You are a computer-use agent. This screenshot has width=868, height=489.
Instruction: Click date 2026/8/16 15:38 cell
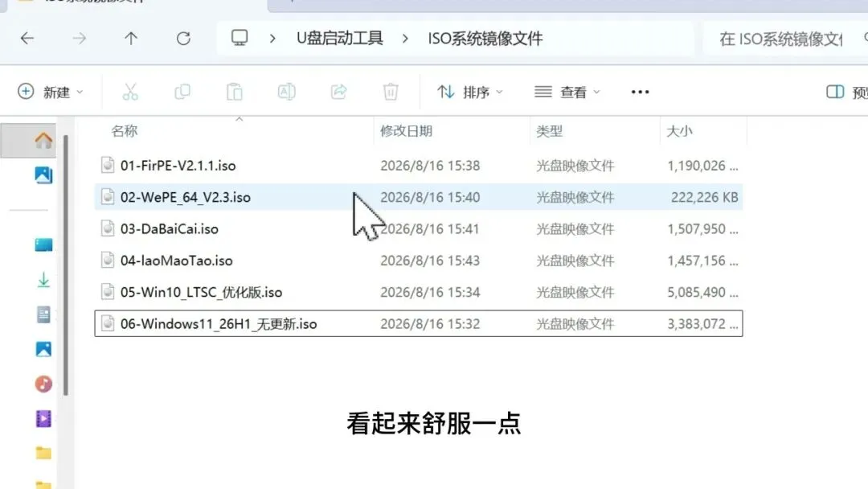pyautogui.click(x=430, y=166)
